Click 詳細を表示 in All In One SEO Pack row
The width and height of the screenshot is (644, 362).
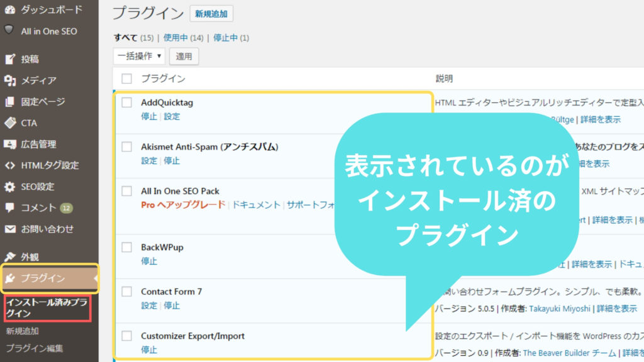click(613, 220)
